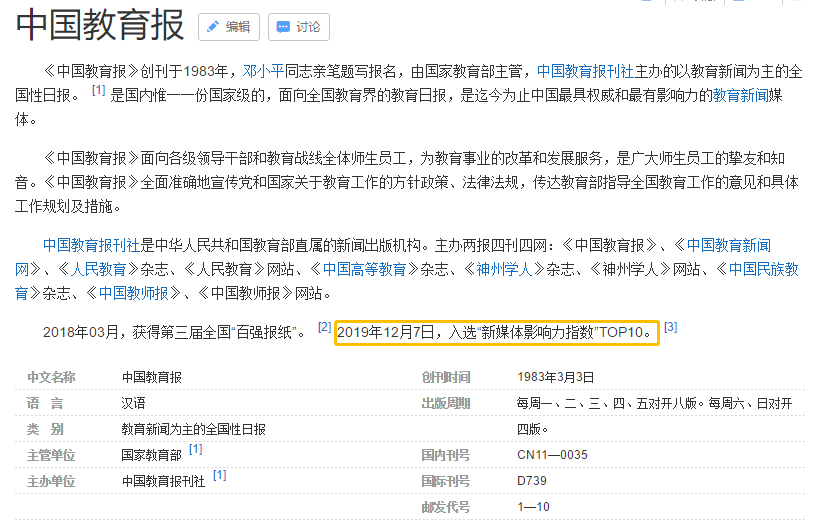This screenshot has height=525, width=815.
Task: Click reference [3] after TOP10
Action: pos(670,327)
